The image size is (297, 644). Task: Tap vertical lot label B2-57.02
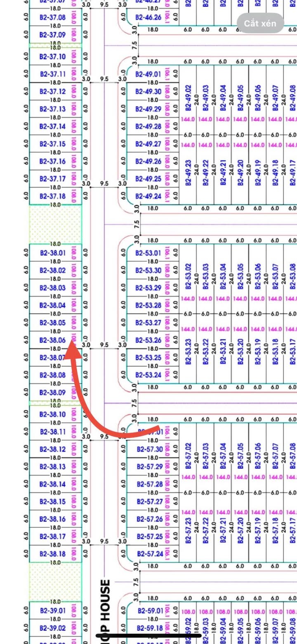tap(189, 456)
